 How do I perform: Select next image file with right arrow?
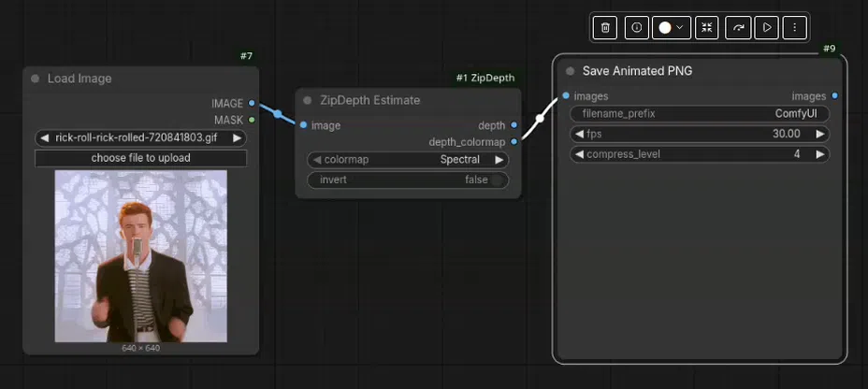pyautogui.click(x=237, y=137)
